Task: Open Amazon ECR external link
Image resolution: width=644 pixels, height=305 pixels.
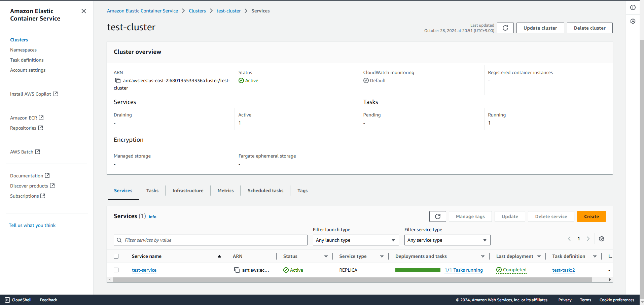Action: click(x=27, y=118)
